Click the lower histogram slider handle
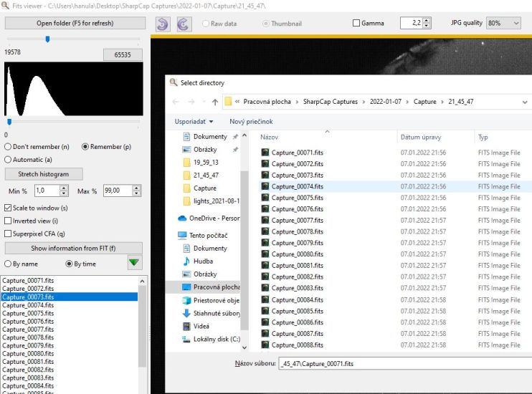The width and height of the screenshot is (532, 394). (x=9, y=121)
